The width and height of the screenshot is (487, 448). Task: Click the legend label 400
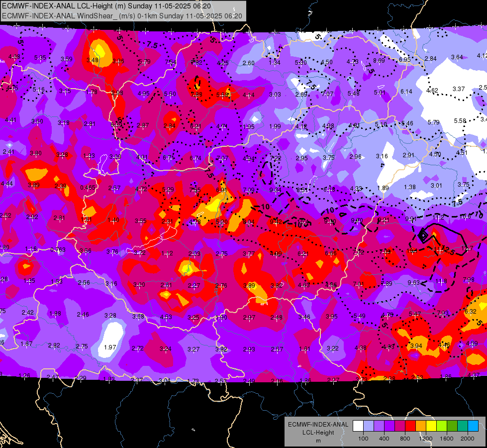point(384,439)
